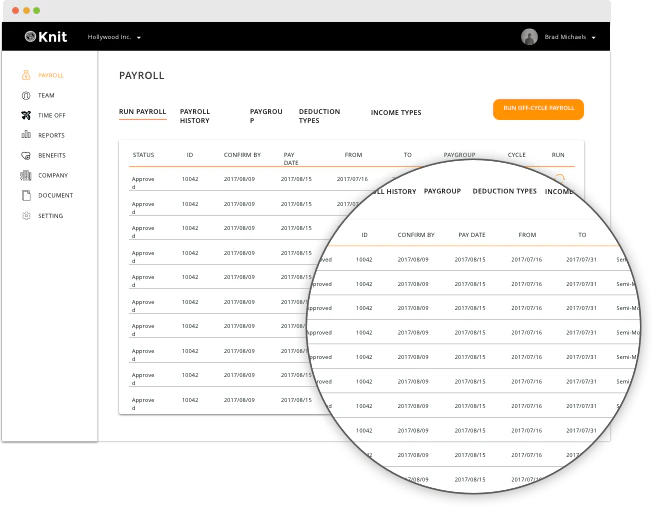Image resolution: width=653 pixels, height=507 pixels.
Task: Click Run Off-Cycle Payroll button
Action: point(538,109)
